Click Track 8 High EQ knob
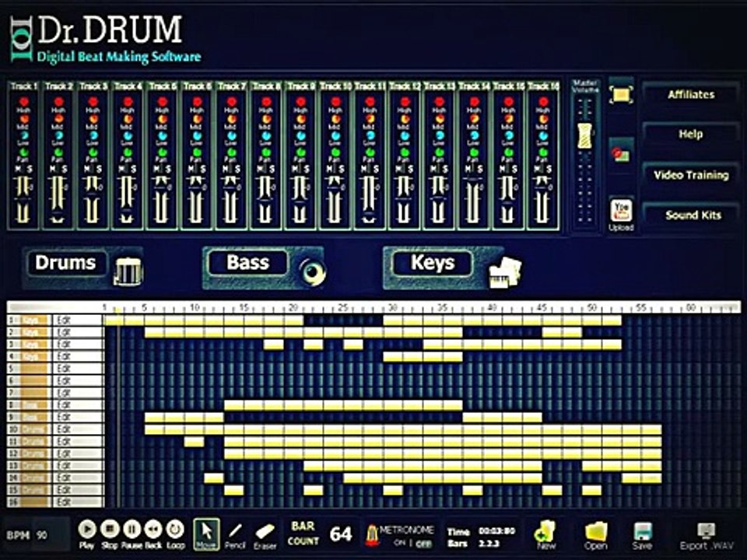The image size is (747, 560). [266, 101]
